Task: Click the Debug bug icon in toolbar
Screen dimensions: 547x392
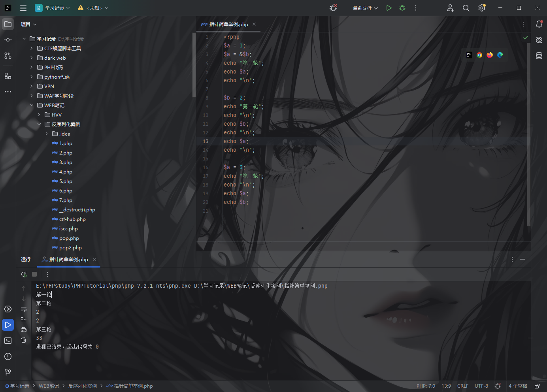Action: click(402, 8)
